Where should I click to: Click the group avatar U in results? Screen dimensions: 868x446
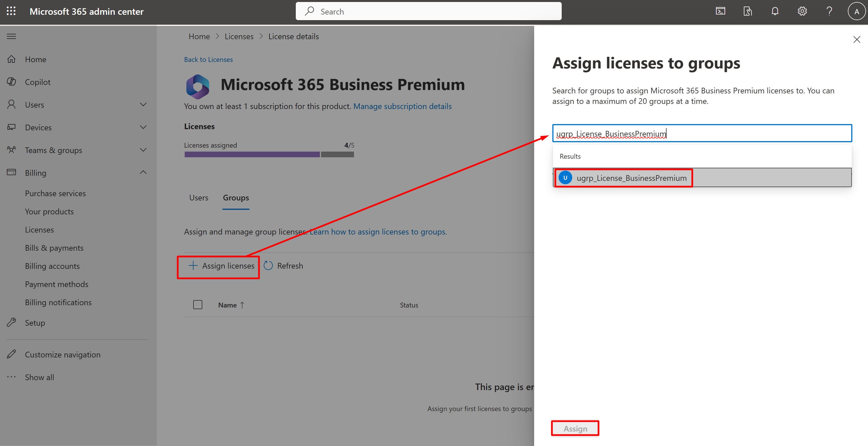(565, 178)
